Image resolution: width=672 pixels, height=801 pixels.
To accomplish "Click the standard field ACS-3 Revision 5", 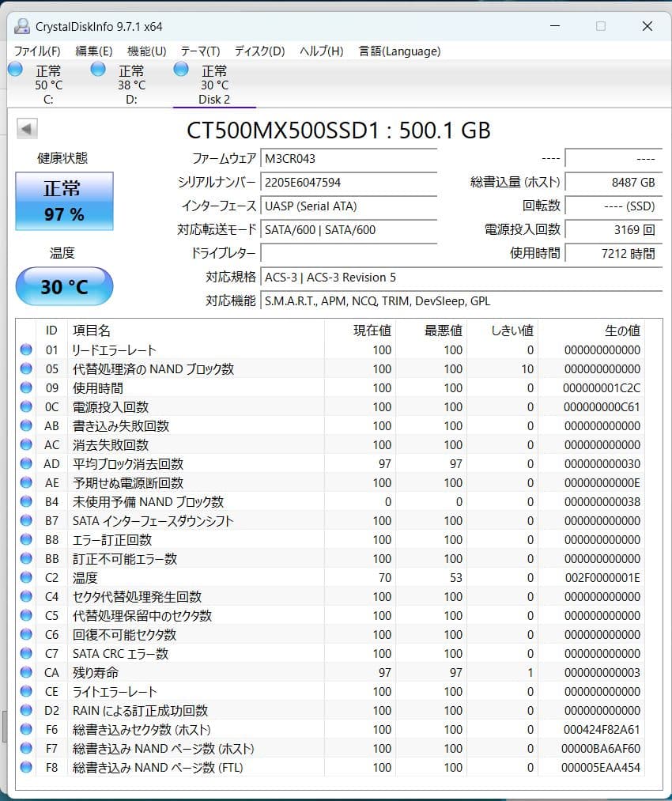I will 461,278.
